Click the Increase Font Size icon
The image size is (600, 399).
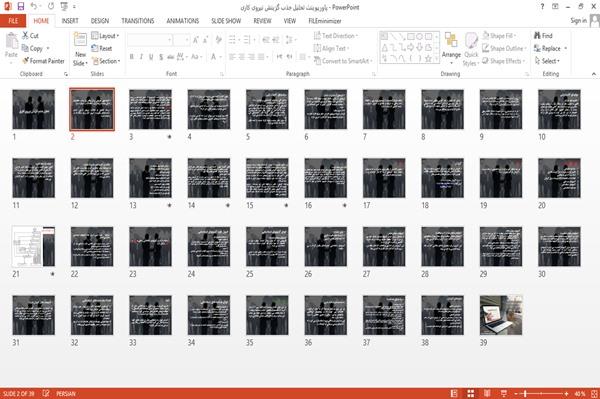tap(196, 40)
